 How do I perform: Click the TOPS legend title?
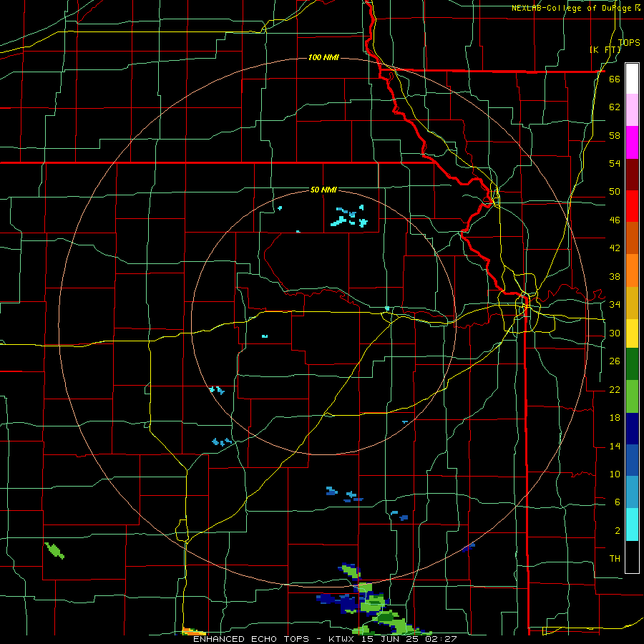tap(629, 43)
